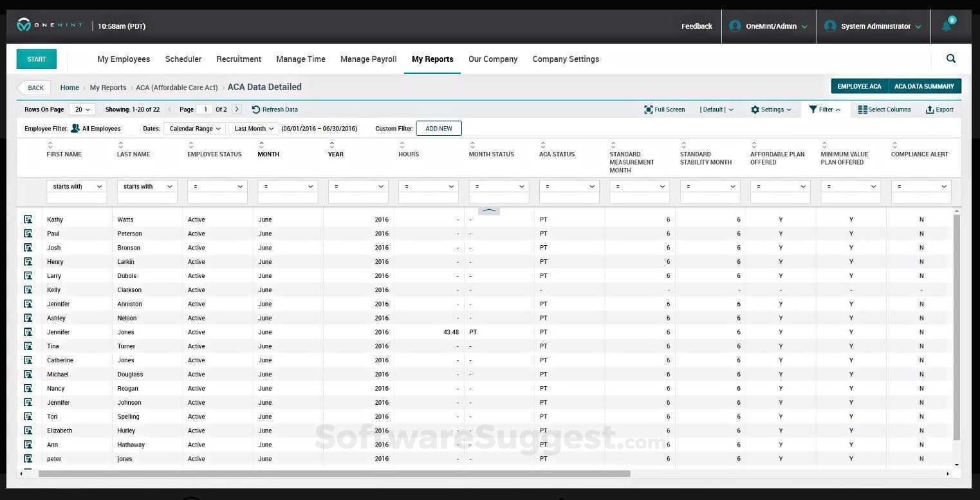Open Manage Payroll menu
Screen dimensions: 980x500
[369, 59]
